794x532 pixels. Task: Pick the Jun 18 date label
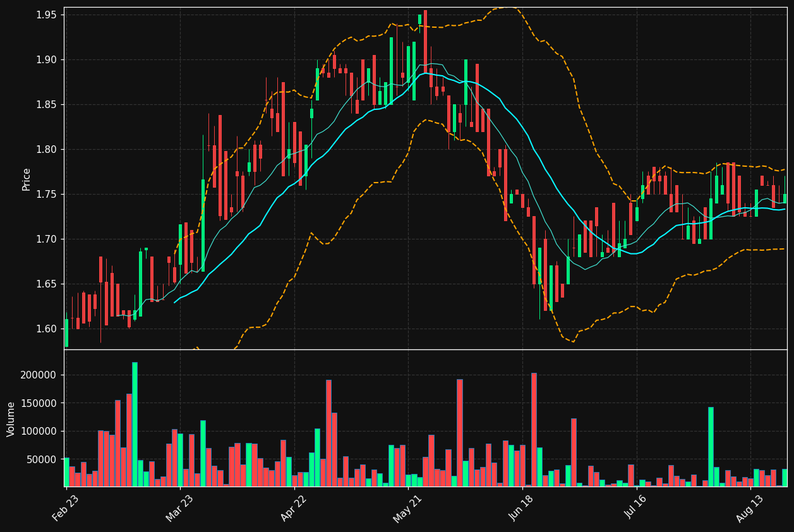click(522, 508)
